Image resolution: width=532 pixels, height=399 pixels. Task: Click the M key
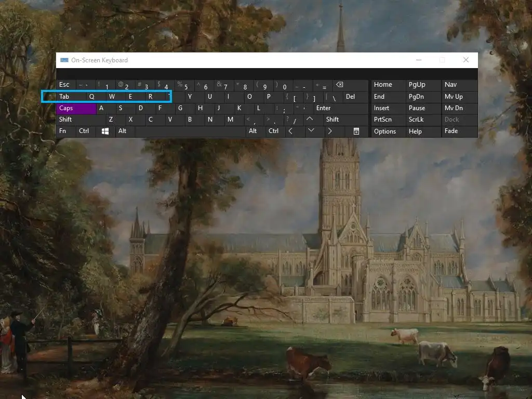coord(234,119)
